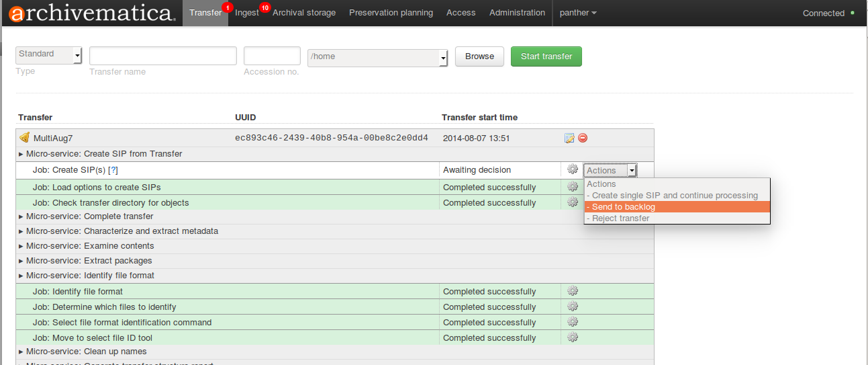Click the red remove icon for MultiAug7
Screen dimensions: 868x365
tap(583, 138)
